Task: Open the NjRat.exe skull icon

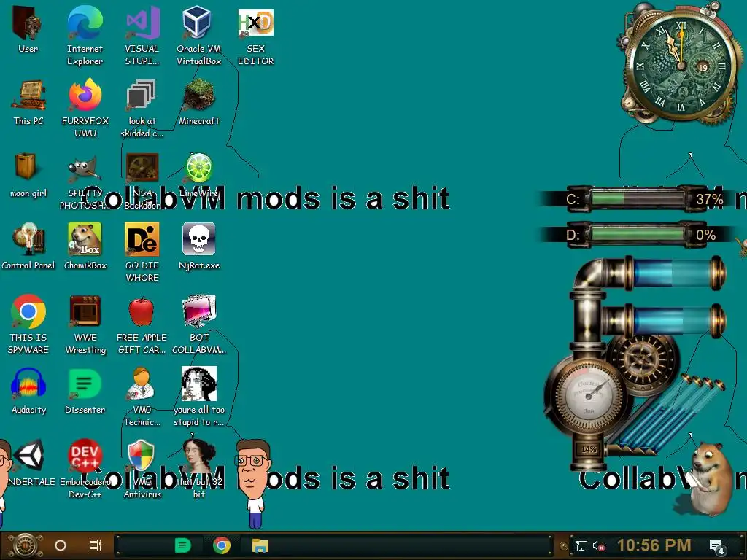Action: (198, 239)
